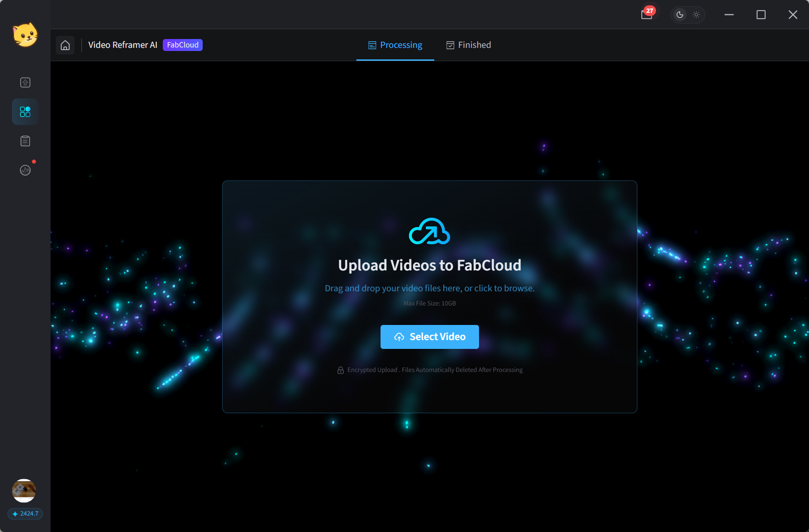Viewport: 809px width, 532px height.
Task: Click the 2424.7 credits balance
Action: (25, 514)
